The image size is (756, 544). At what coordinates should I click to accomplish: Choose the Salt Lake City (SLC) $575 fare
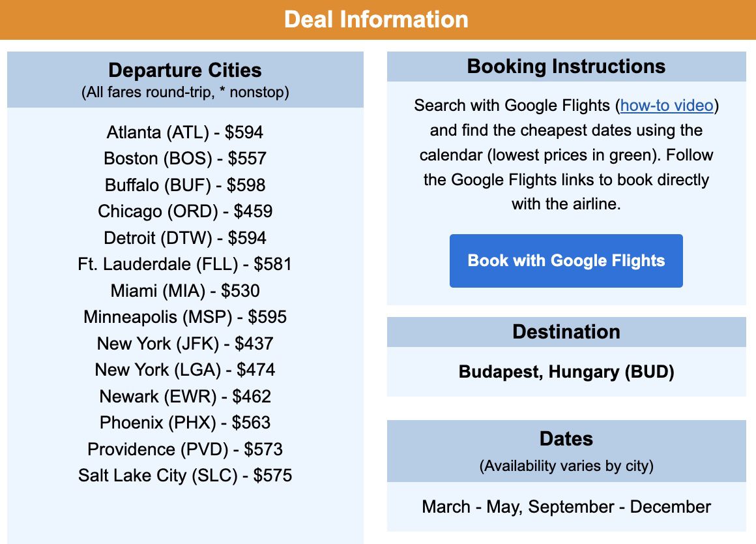click(x=184, y=476)
